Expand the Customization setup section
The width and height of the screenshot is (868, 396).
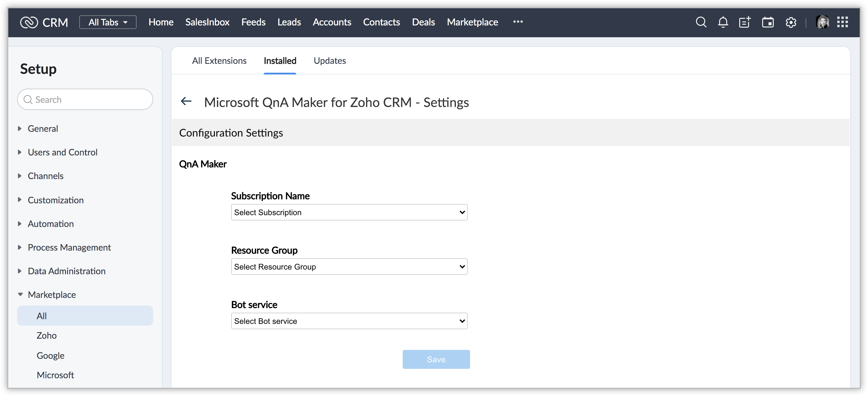click(x=56, y=200)
